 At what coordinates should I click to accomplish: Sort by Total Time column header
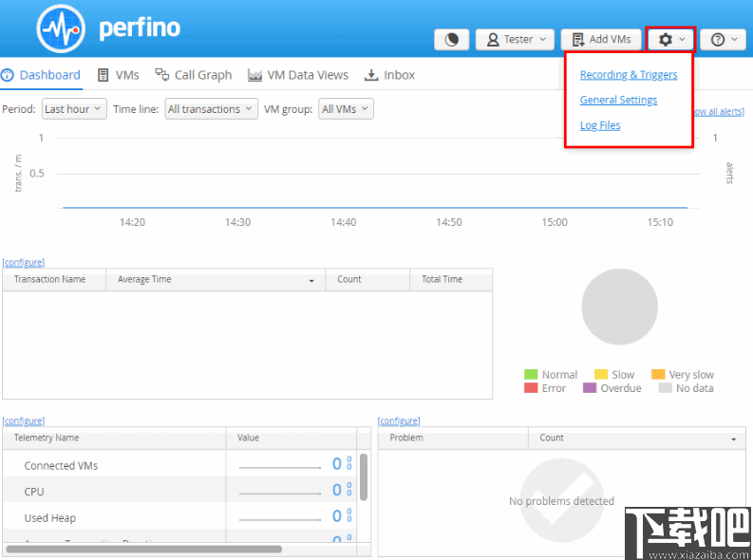tap(451, 279)
